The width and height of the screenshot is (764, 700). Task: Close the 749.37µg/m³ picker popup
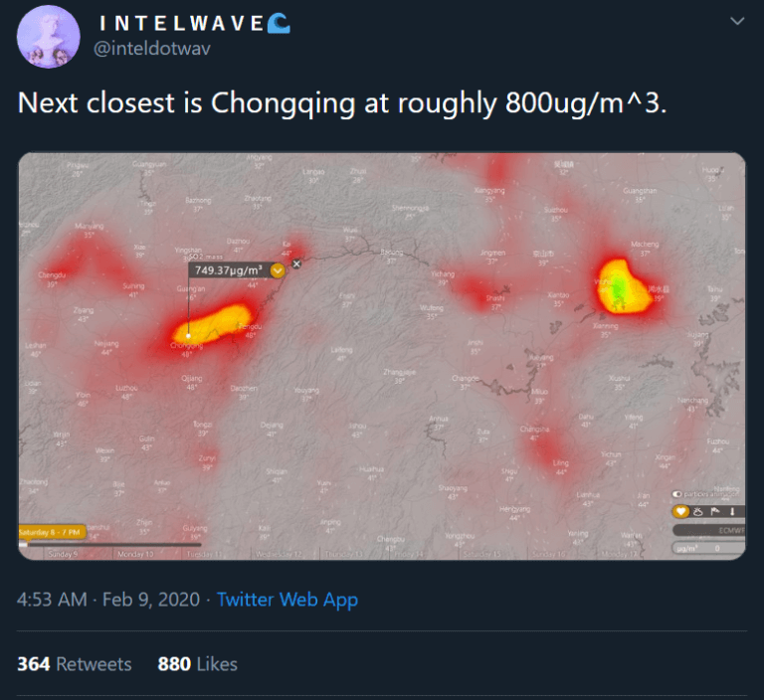pyautogui.click(x=296, y=263)
